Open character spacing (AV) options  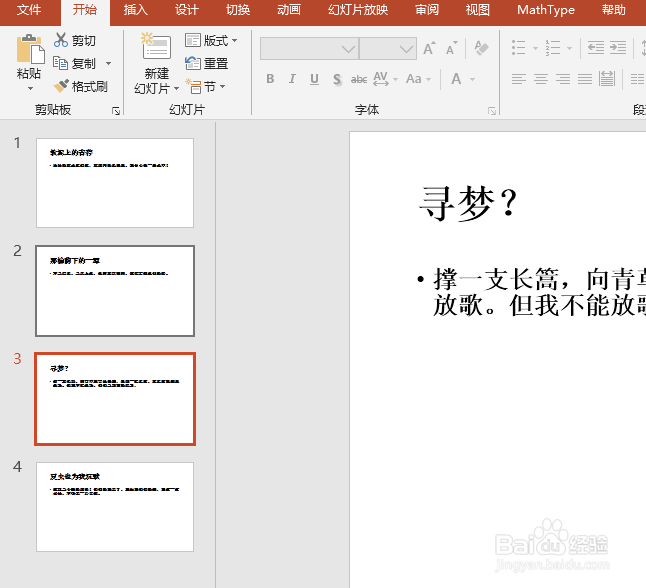point(385,79)
